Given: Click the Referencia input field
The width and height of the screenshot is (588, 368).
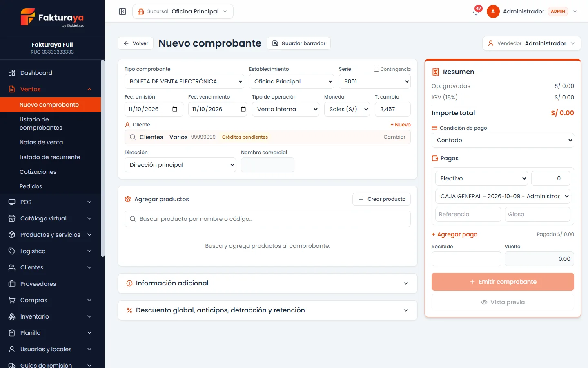Looking at the screenshot, I should coord(468,214).
